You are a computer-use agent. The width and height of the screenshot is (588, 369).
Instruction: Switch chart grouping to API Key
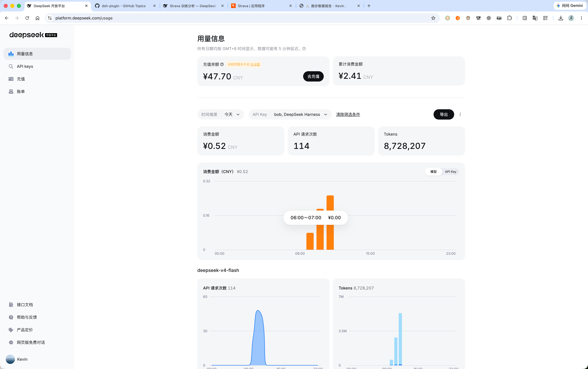tap(450, 172)
